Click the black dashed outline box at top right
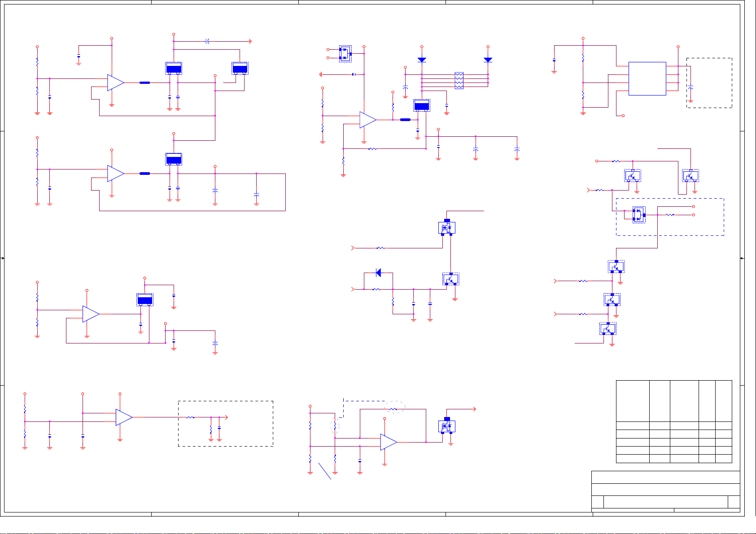This screenshot has height=534, width=756. pyautogui.click(x=709, y=83)
